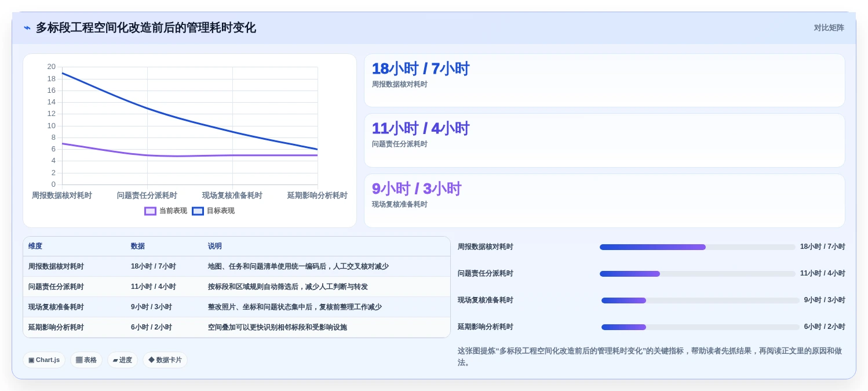
Task: Click the 目标表现 legend label
Action: pyautogui.click(x=220, y=211)
